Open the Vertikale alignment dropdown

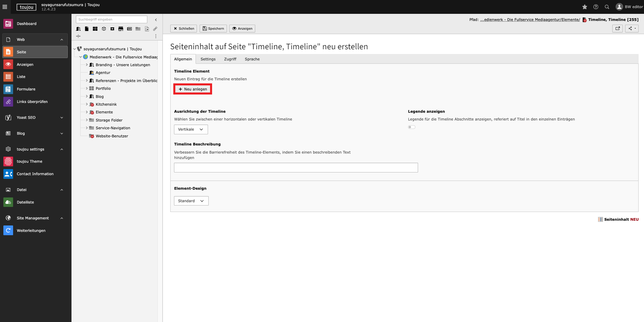pos(191,129)
